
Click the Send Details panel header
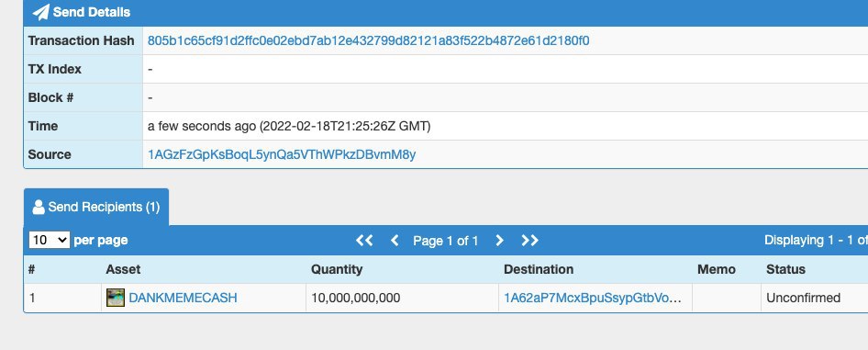[446, 13]
